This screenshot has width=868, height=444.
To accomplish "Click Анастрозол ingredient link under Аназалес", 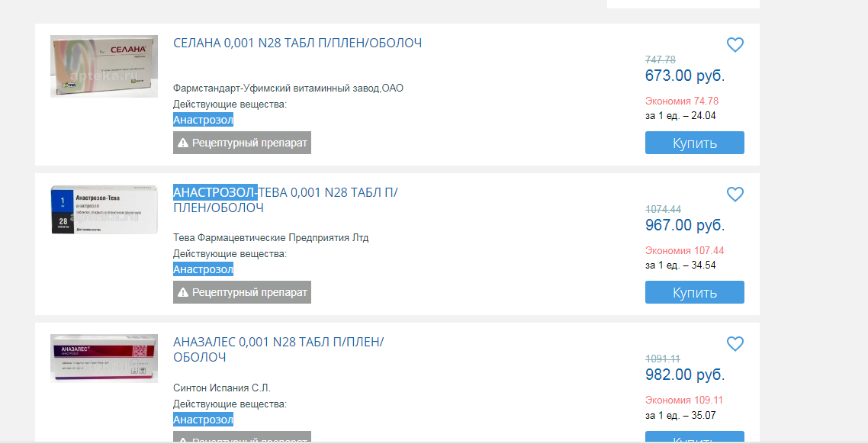I will (203, 420).
